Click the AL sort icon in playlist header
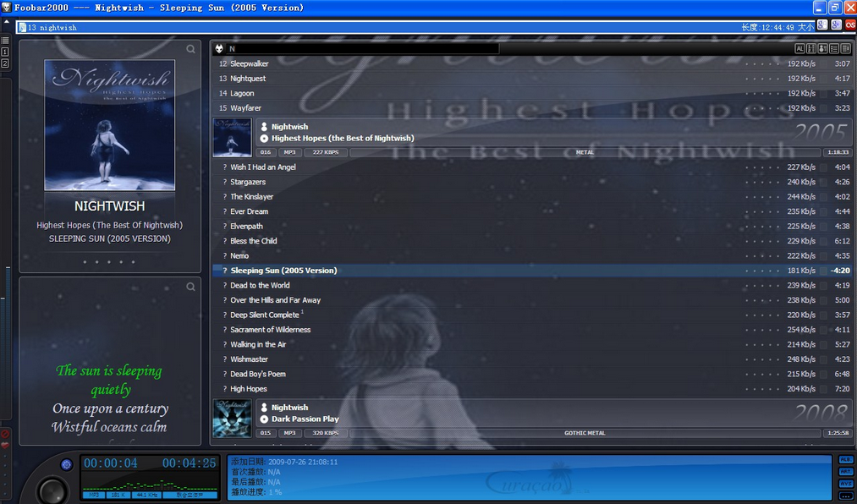This screenshot has height=504, width=857. pos(799,48)
